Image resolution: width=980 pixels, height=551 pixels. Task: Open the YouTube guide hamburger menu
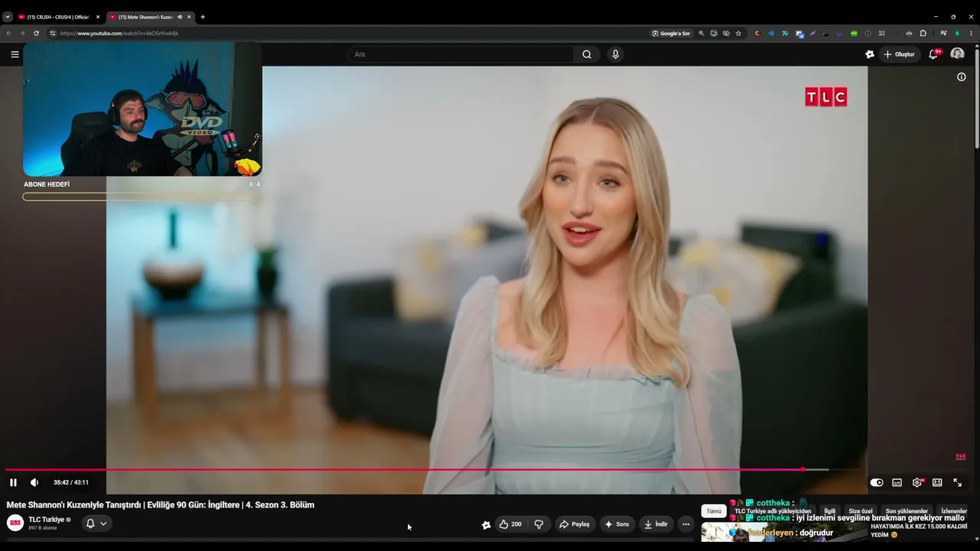point(15,54)
